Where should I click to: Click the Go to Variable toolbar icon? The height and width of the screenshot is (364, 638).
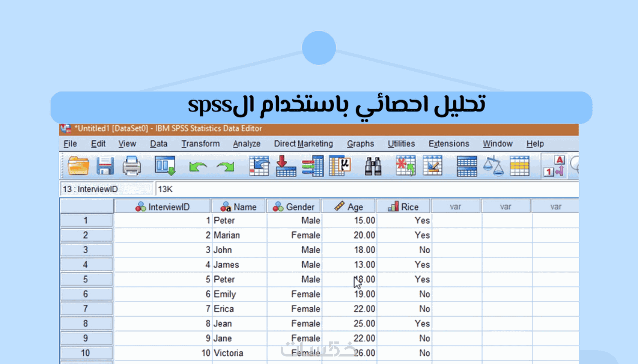pyautogui.click(x=286, y=166)
